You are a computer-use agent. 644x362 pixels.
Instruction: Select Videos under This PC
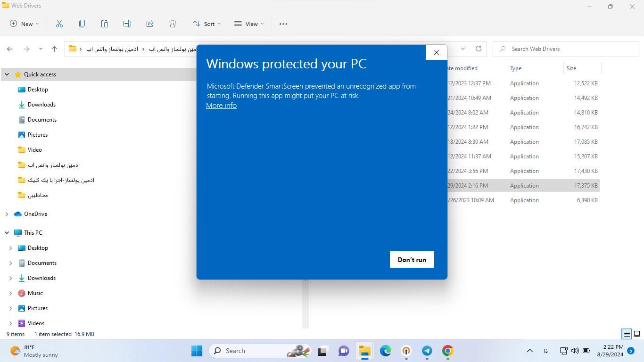pyautogui.click(x=36, y=323)
